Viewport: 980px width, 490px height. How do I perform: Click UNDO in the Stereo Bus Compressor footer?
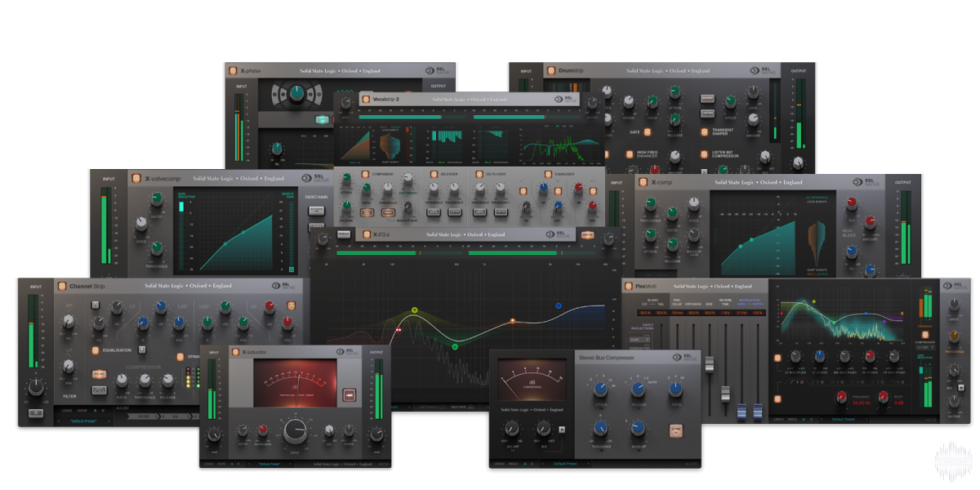[498, 464]
